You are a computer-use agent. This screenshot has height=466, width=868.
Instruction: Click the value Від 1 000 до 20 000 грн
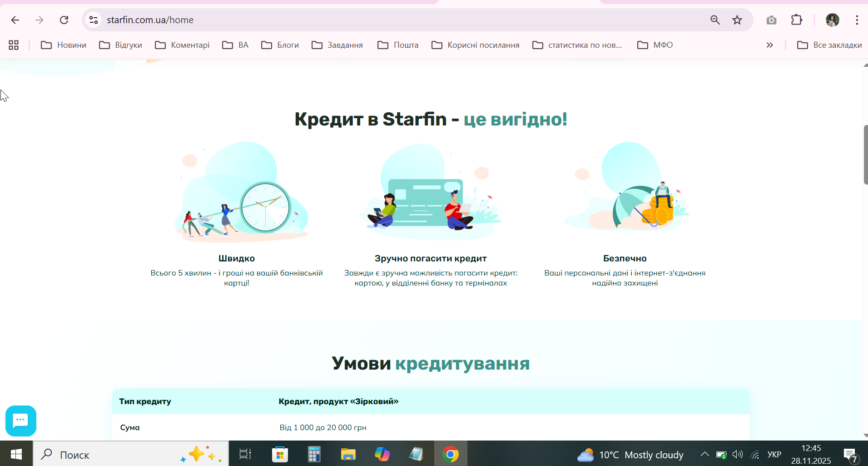click(x=323, y=427)
